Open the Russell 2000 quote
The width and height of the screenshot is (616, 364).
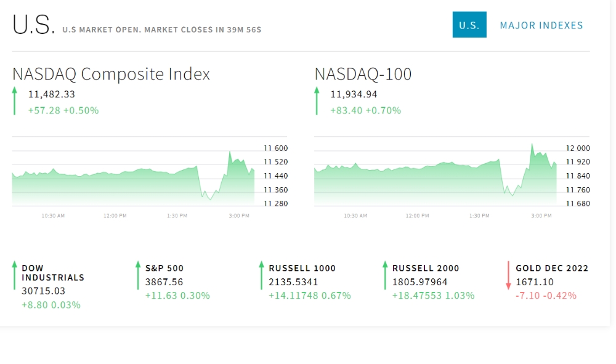coord(426,268)
